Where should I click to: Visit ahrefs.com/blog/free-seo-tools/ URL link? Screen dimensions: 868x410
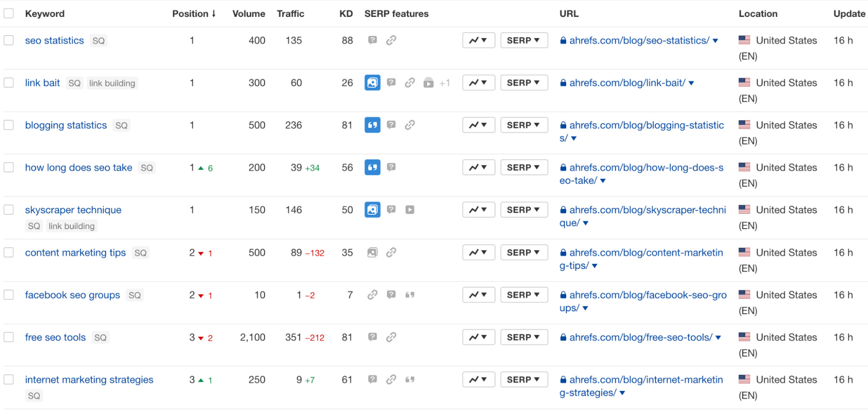pyautogui.click(x=639, y=337)
